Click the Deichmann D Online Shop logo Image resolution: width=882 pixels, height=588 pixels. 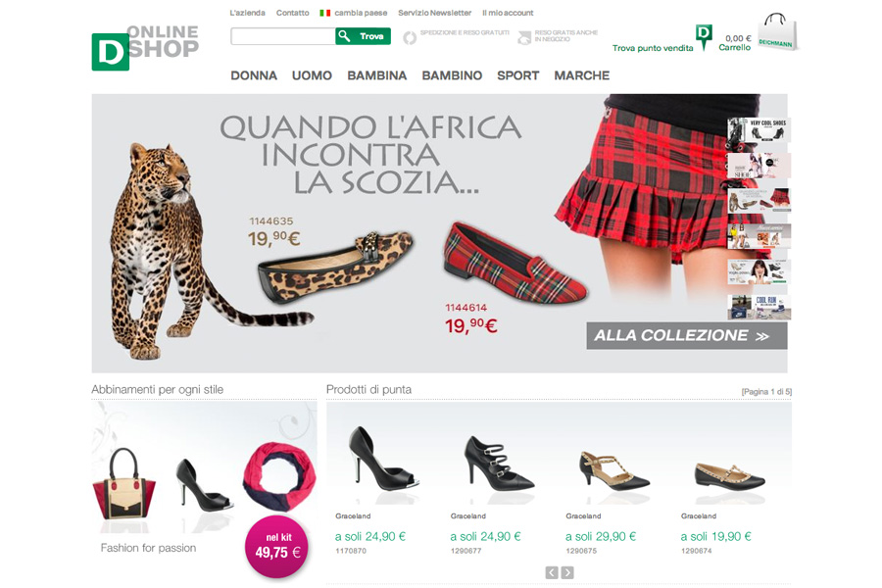coord(145,48)
